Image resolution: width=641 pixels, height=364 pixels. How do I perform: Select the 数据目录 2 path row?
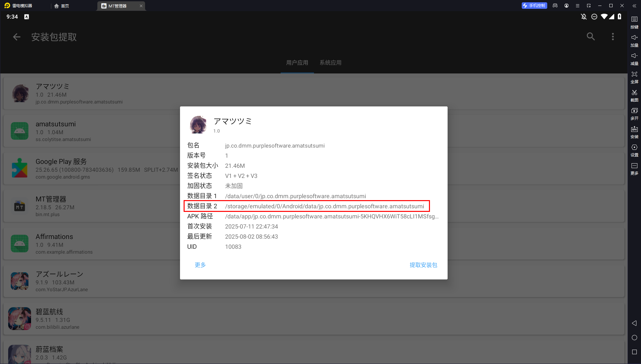coord(306,206)
